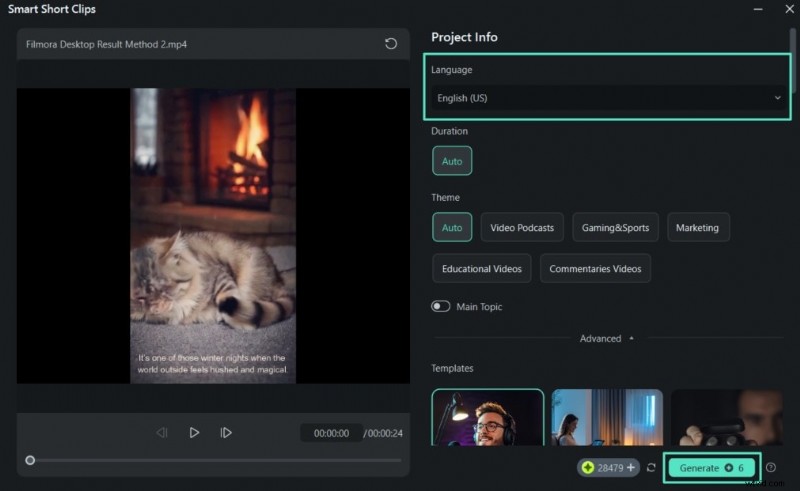Toggle the Main Topic switch

(x=441, y=307)
